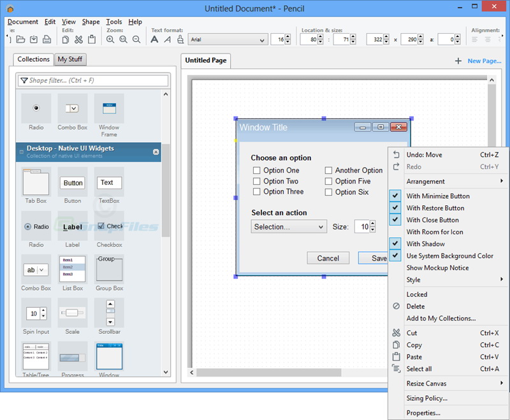Select the Untitled Page tab
This screenshot has width=510, height=420.
pyautogui.click(x=205, y=61)
